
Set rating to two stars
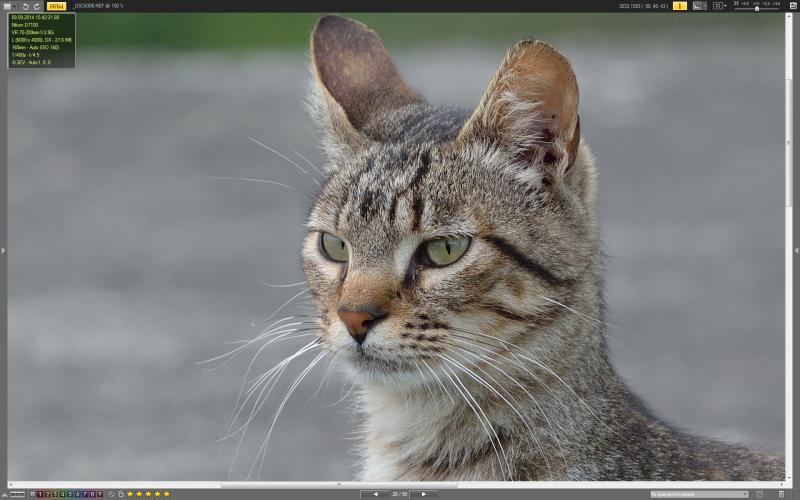tap(139, 494)
